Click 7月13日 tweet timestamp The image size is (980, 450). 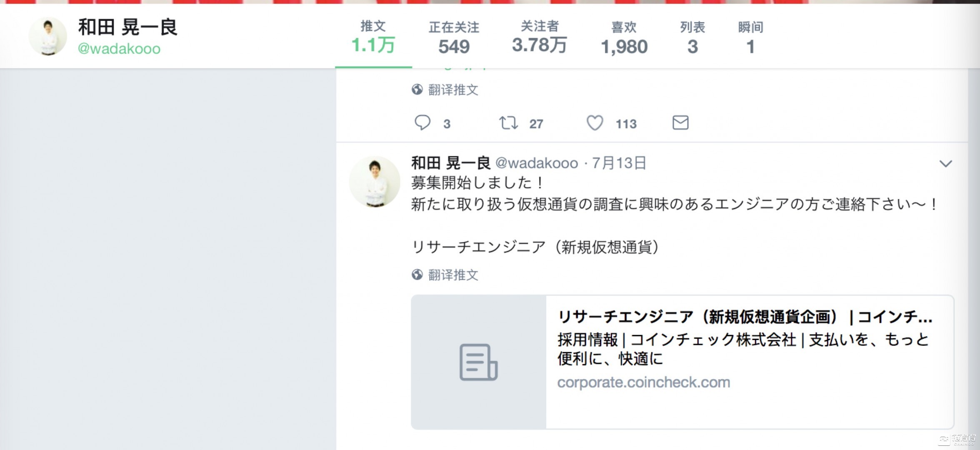619,163
